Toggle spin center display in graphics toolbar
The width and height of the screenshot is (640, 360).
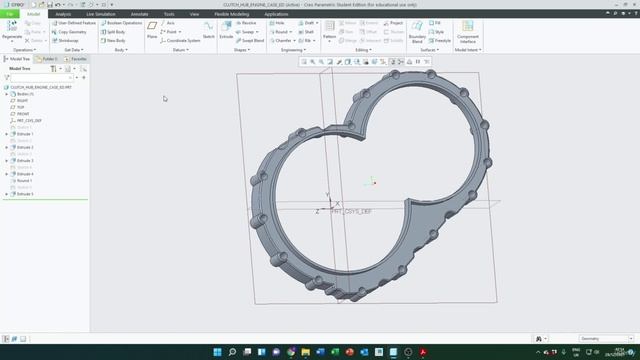pos(401,62)
